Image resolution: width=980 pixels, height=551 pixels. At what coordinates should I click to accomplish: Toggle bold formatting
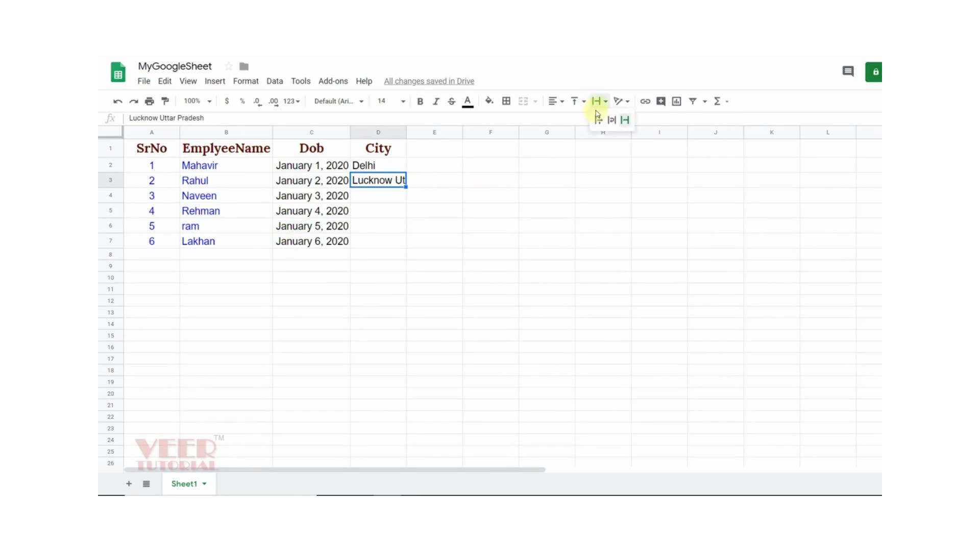(x=420, y=101)
